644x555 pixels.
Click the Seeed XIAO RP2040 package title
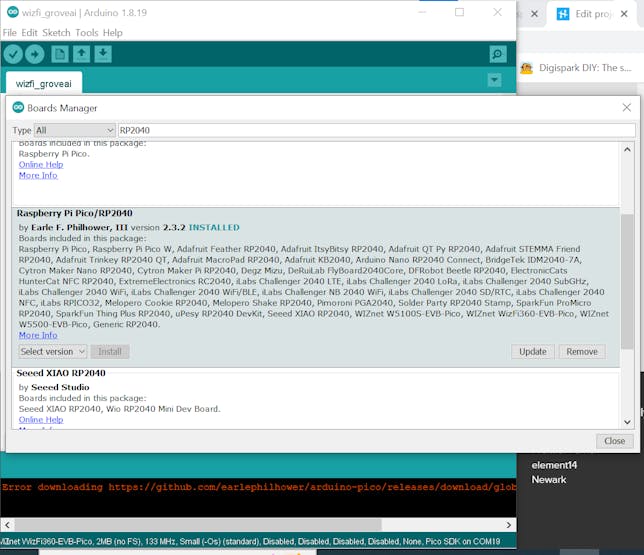(x=61, y=373)
